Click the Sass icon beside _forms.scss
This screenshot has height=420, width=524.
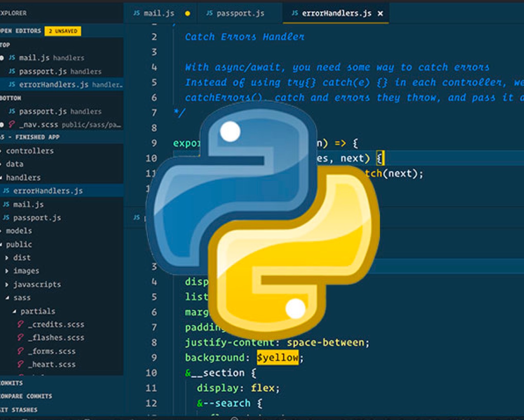[x=20, y=351]
